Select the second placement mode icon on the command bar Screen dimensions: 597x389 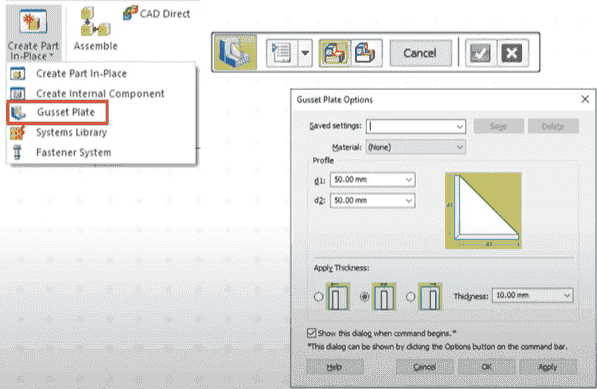coord(366,53)
